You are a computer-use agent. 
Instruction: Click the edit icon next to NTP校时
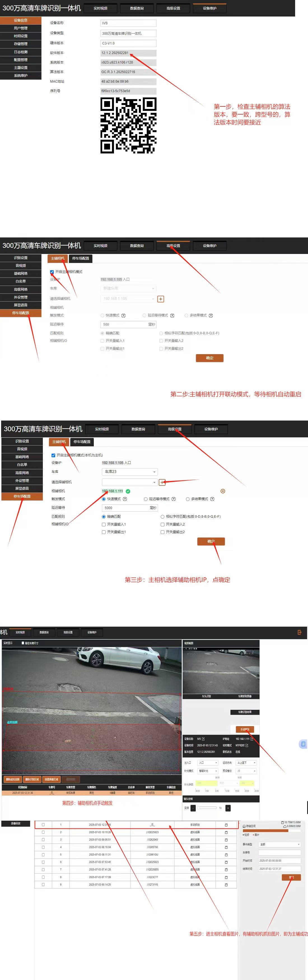click(247, 745)
